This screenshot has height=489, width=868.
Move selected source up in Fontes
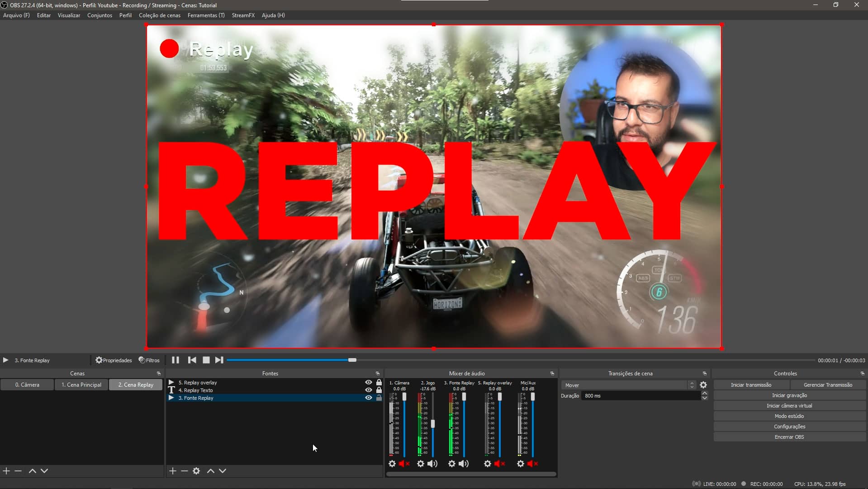click(211, 471)
